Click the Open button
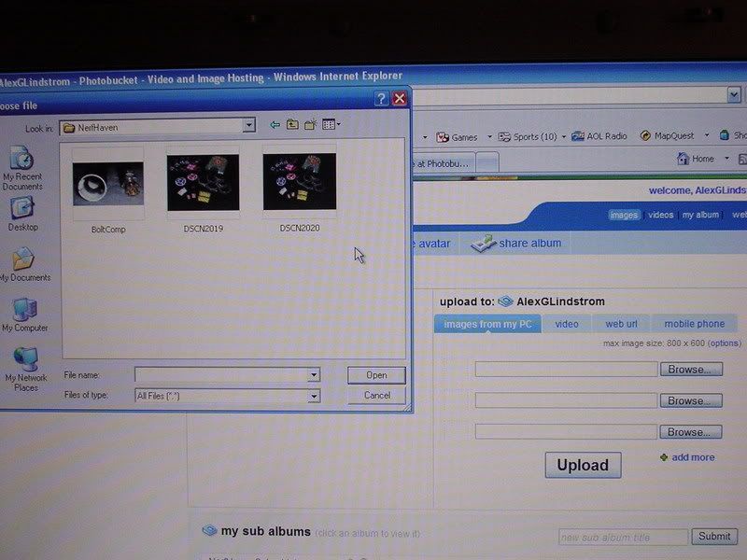 [376, 375]
